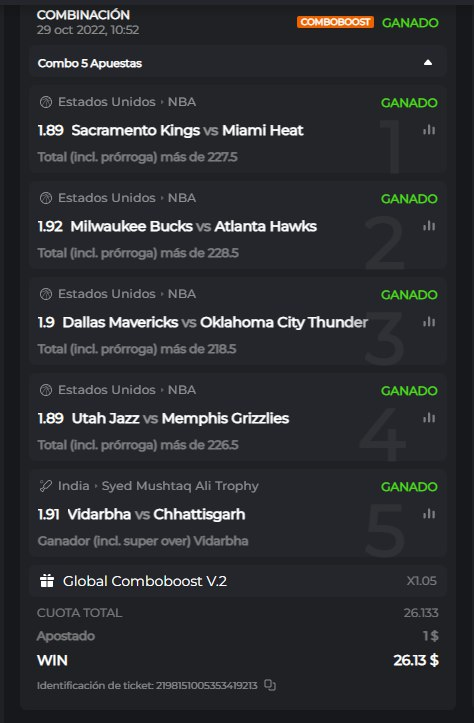This screenshot has width=474, height=723.
Task: Click the gift icon beside Global Comboboost
Action: click(47, 581)
